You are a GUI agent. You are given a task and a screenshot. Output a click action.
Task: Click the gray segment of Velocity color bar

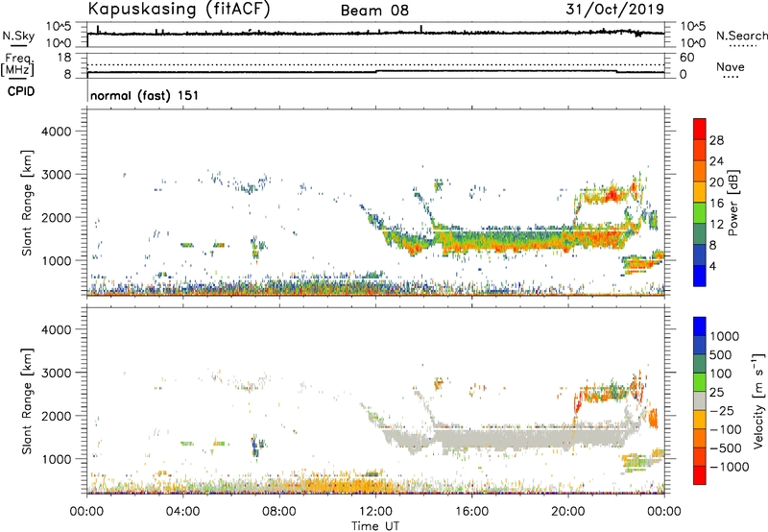point(700,401)
